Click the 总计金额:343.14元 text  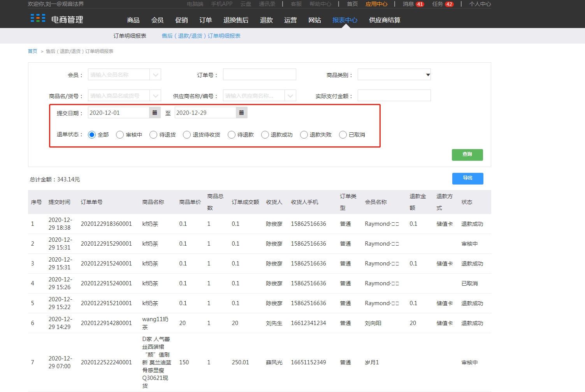(x=55, y=179)
